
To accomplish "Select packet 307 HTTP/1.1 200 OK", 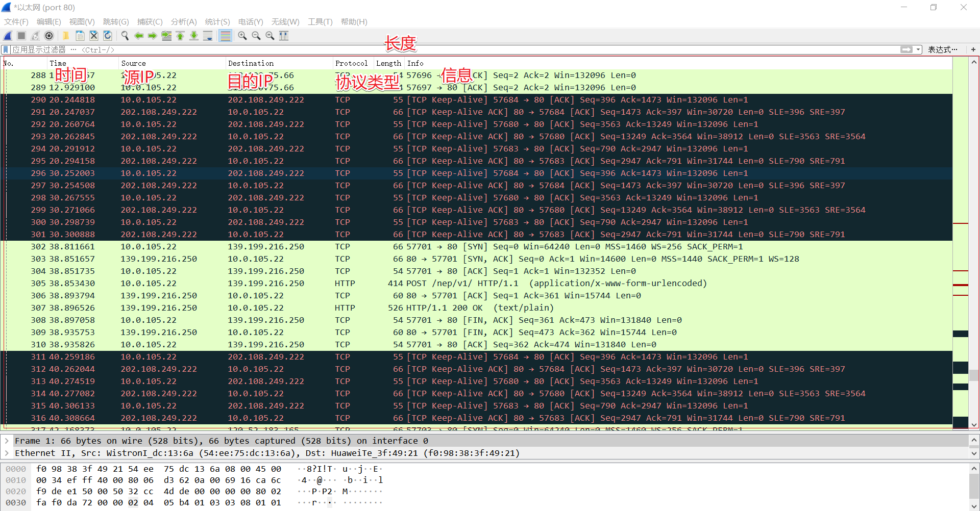I will (x=477, y=308).
